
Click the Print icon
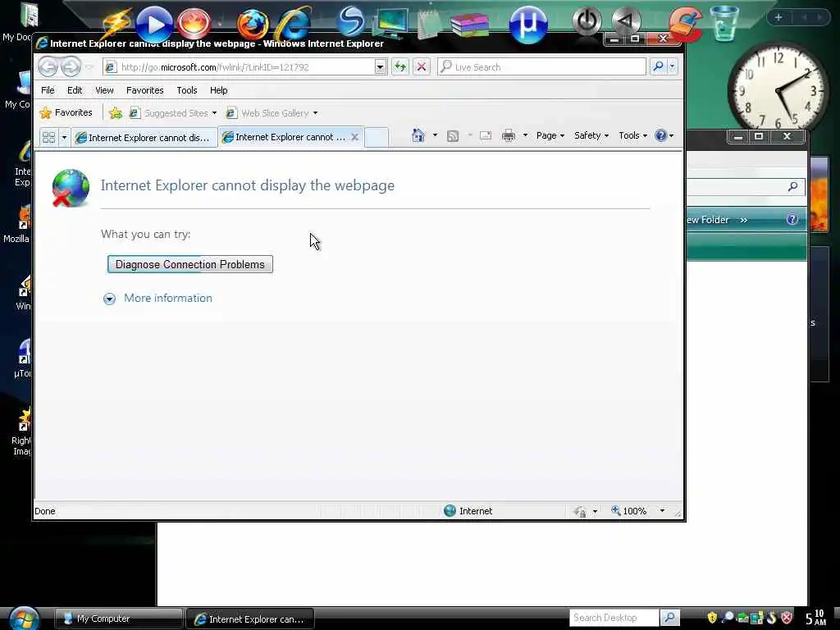click(x=509, y=135)
